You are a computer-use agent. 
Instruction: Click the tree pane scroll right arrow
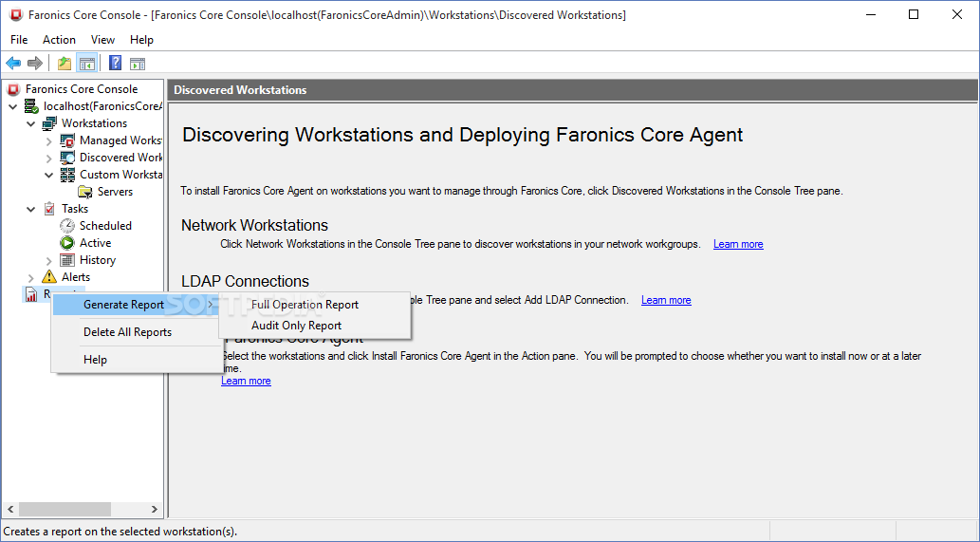tap(155, 509)
